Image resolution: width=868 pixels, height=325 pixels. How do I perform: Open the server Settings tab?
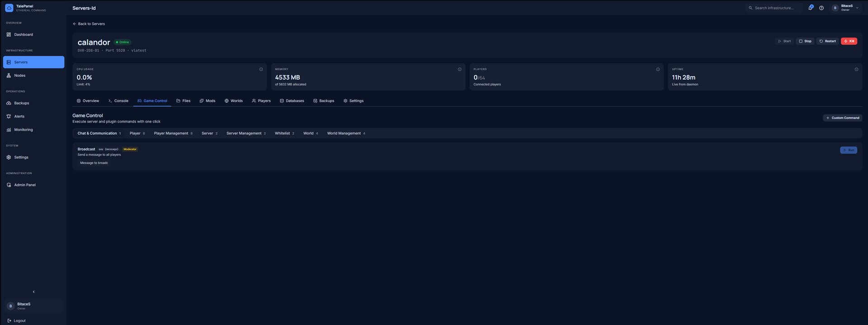pyautogui.click(x=354, y=101)
